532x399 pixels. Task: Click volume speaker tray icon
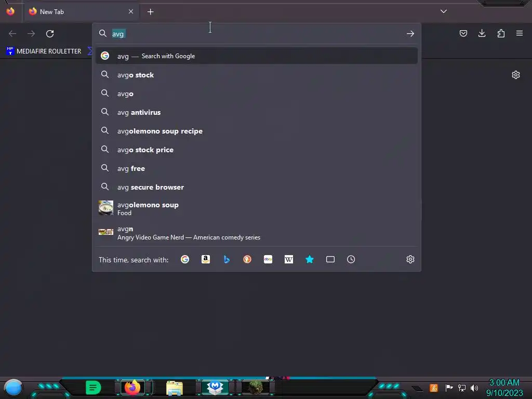(474, 388)
